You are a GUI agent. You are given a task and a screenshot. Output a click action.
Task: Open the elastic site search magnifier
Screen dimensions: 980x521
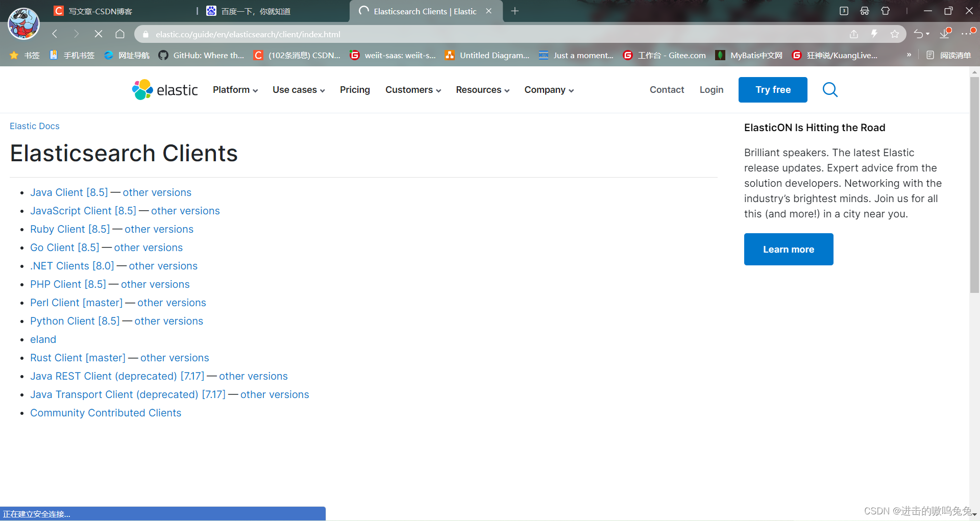coord(830,90)
